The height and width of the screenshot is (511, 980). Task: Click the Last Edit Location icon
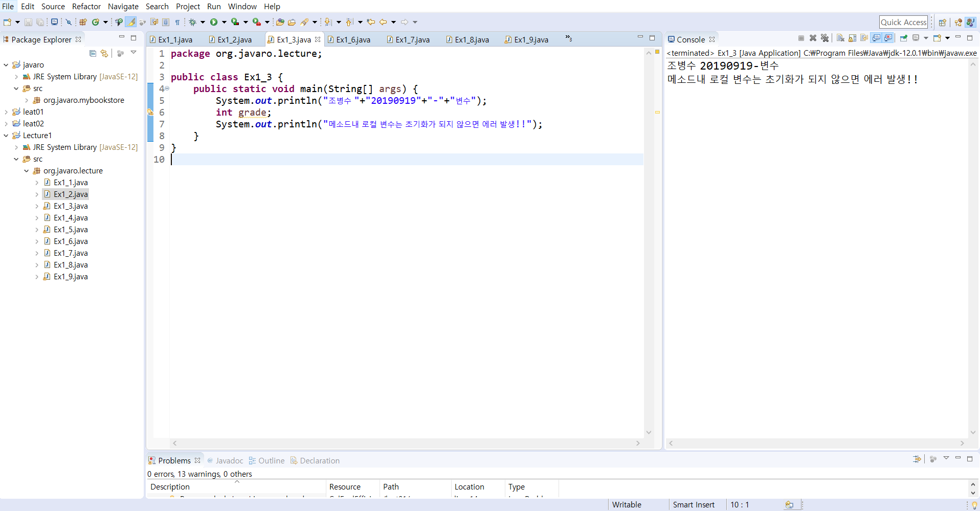pyautogui.click(x=371, y=22)
